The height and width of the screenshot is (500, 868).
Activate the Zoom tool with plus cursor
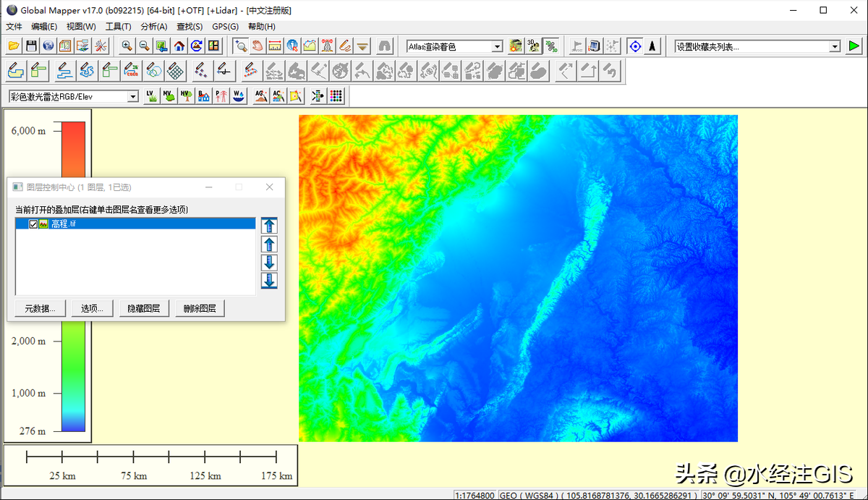tap(241, 46)
